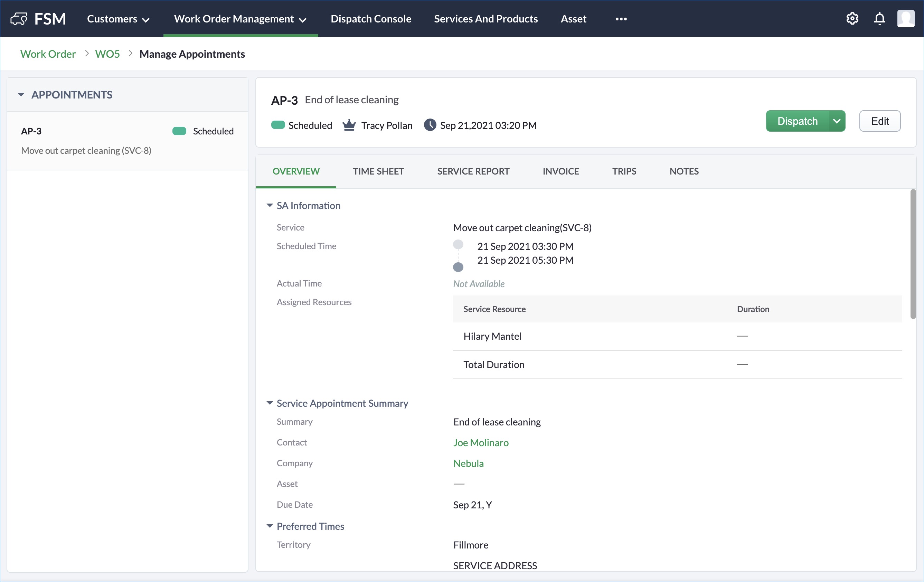The height and width of the screenshot is (582, 924).
Task: Open the notifications bell
Action: (879, 18)
